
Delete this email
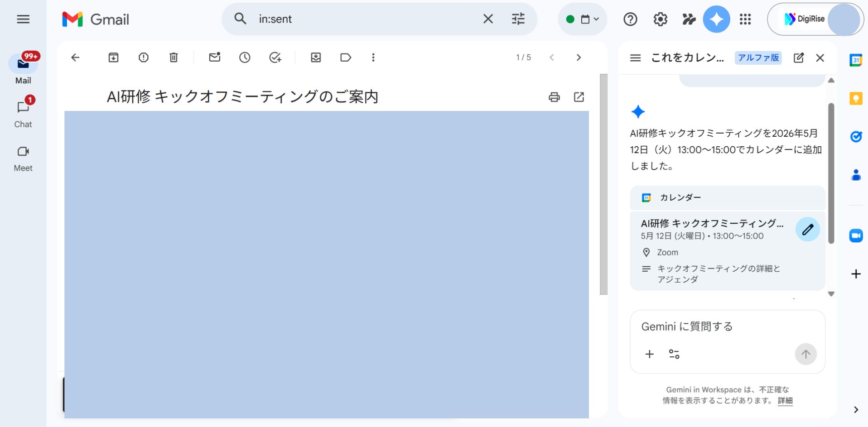point(173,58)
